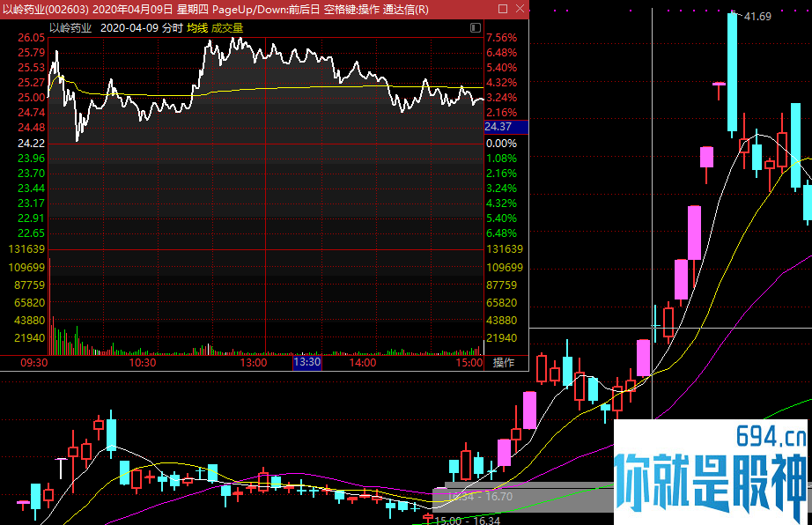Click the 操作 button below the chart
This screenshot has height=525, width=812.
(x=504, y=362)
